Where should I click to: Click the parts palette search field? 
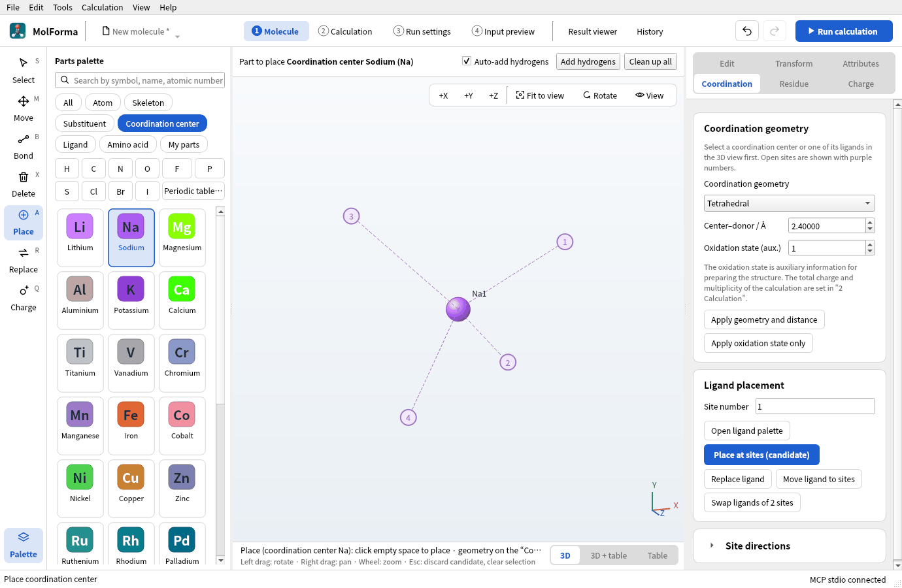[x=140, y=80]
